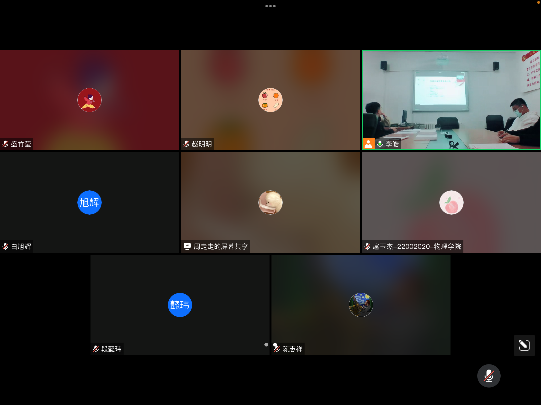Select the fruit-pattern avatar participant
Screen dimensions: 541x405
(x=270, y=100)
